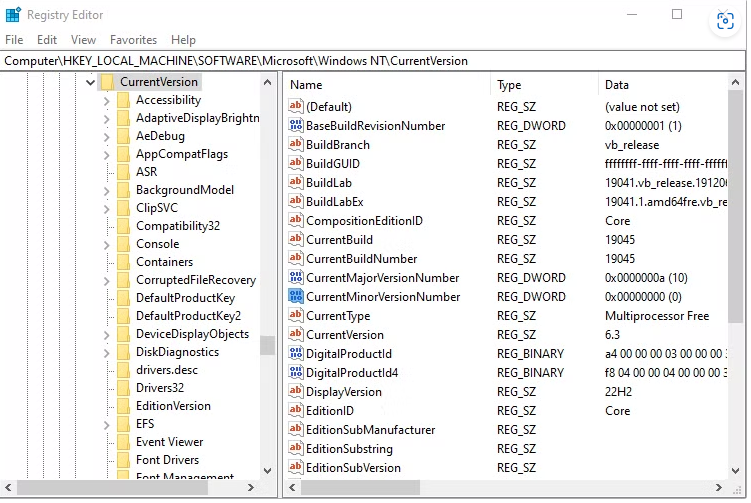Select the drivers.desc key
Viewport: 751px width, 503px height.
[x=167, y=370]
